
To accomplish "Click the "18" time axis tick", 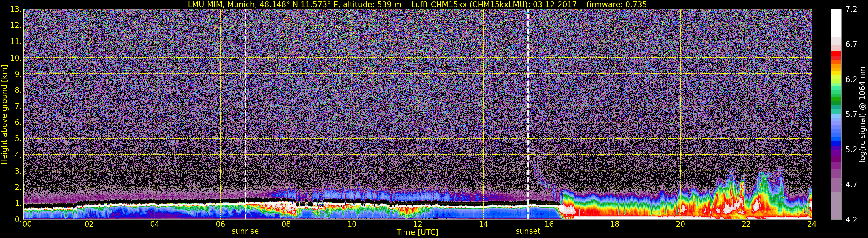I will coord(614,224).
